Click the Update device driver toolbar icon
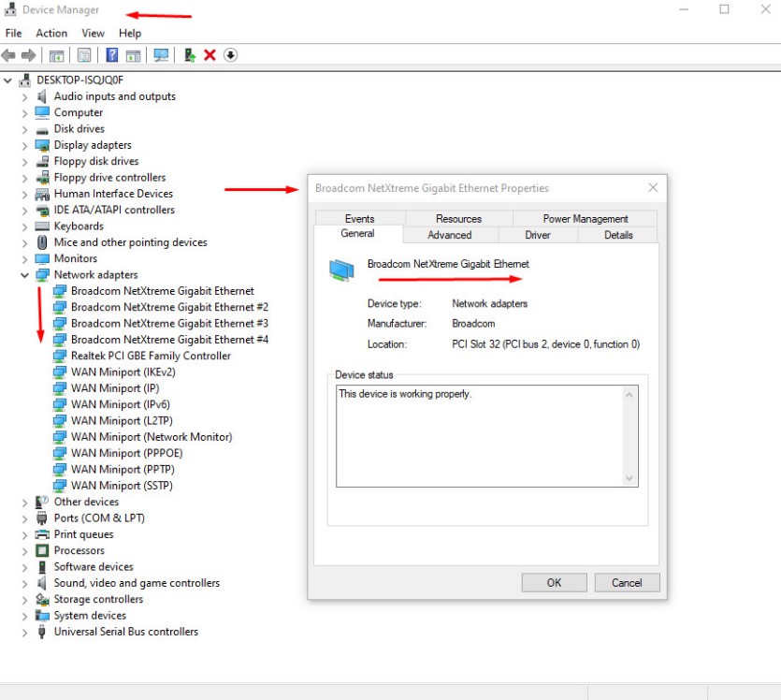 (x=189, y=55)
